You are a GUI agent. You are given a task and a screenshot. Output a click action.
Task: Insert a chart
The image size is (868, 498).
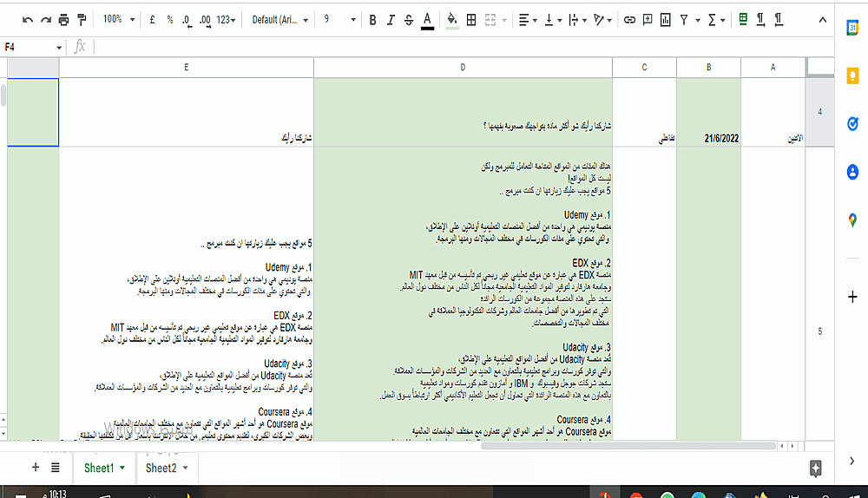click(666, 20)
